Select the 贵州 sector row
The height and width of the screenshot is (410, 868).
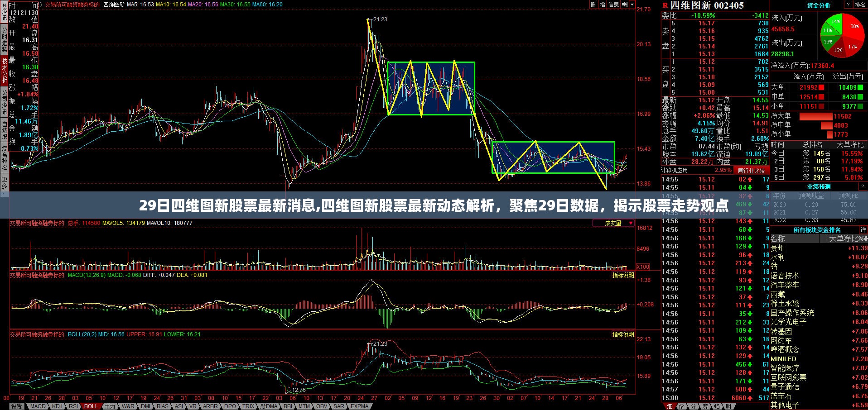point(819,248)
